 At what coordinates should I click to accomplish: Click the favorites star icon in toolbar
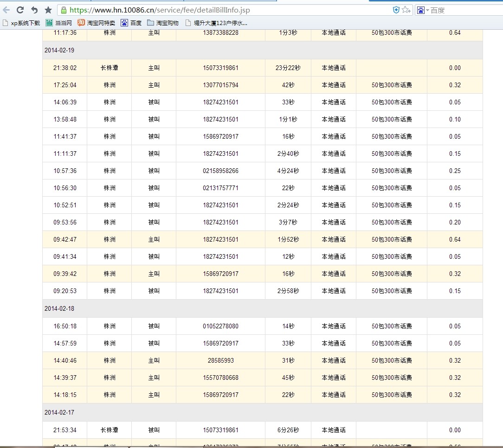point(48,10)
